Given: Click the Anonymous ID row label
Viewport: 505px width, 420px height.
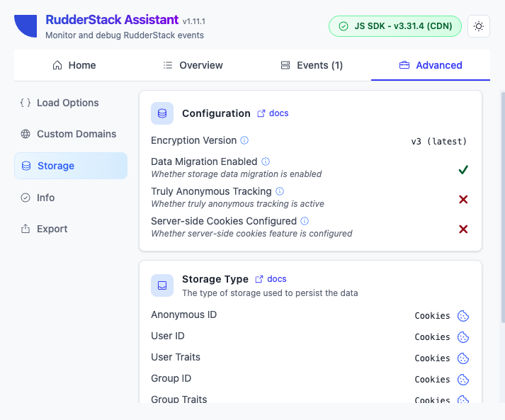Looking at the screenshot, I should [184, 314].
